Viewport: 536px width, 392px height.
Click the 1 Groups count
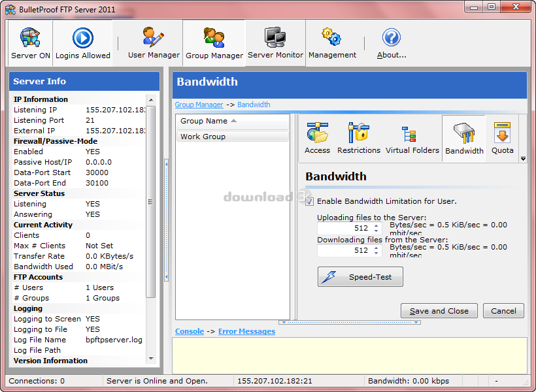pos(103,298)
